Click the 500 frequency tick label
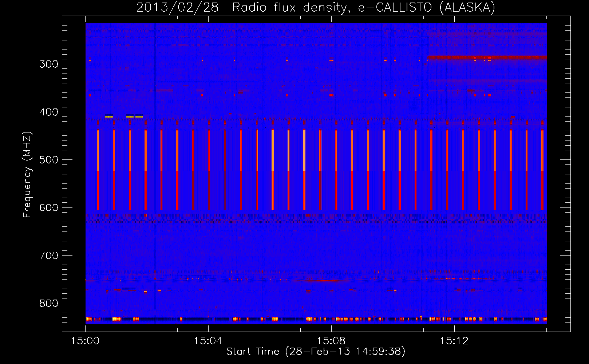The width and height of the screenshot is (589, 364). (49, 160)
